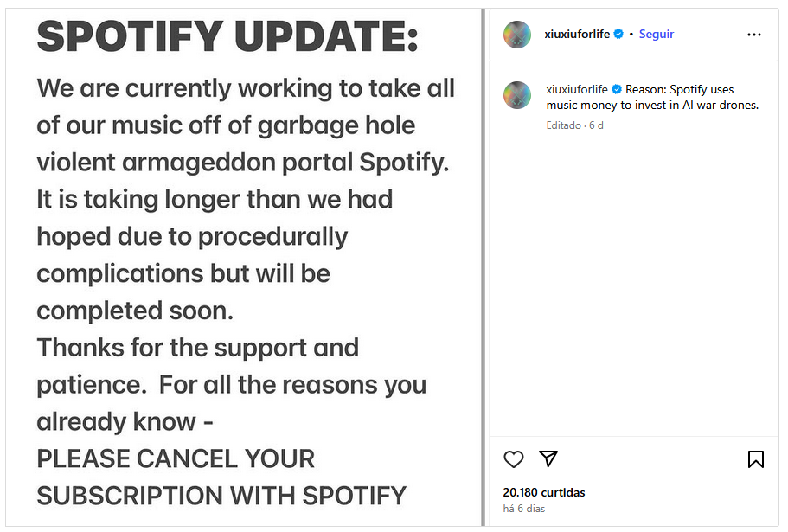
Task: Share the post using the paper plane icon
Action: pyautogui.click(x=548, y=458)
